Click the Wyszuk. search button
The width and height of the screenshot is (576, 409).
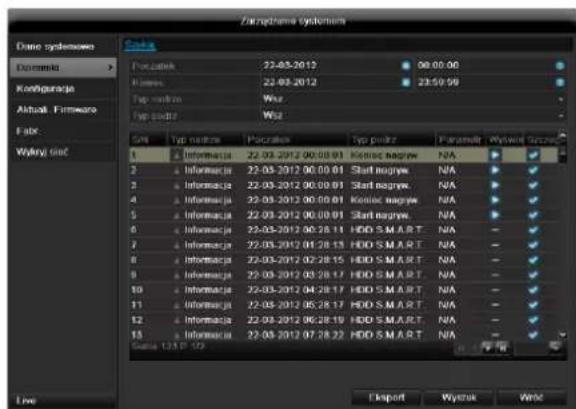(459, 398)
